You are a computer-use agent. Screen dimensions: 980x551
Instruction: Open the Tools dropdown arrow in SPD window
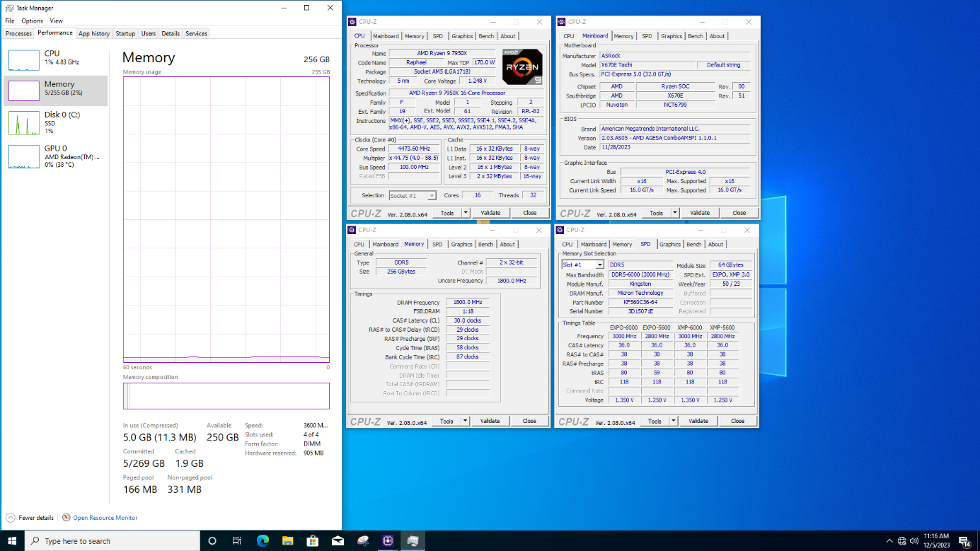pos(674,421)
